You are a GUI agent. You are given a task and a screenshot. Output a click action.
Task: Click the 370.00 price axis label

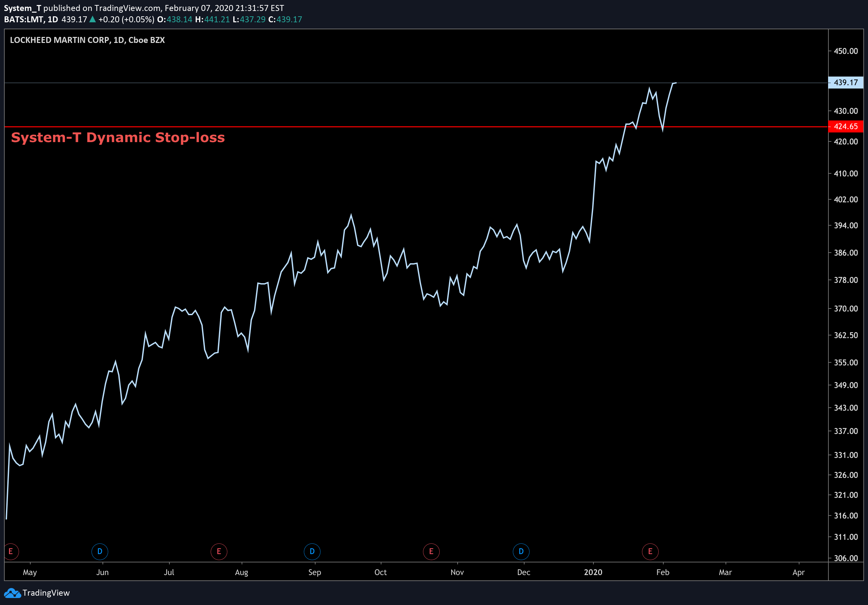coord(846,309)
